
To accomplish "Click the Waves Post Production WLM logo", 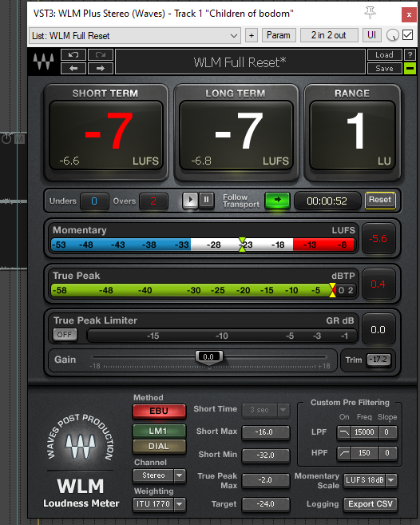I will [81, 460].
